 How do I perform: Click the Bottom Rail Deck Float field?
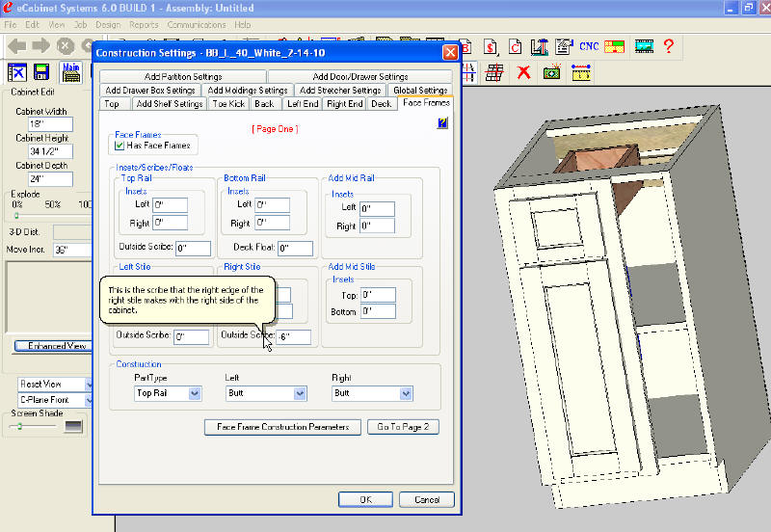[x=296, y=249]
